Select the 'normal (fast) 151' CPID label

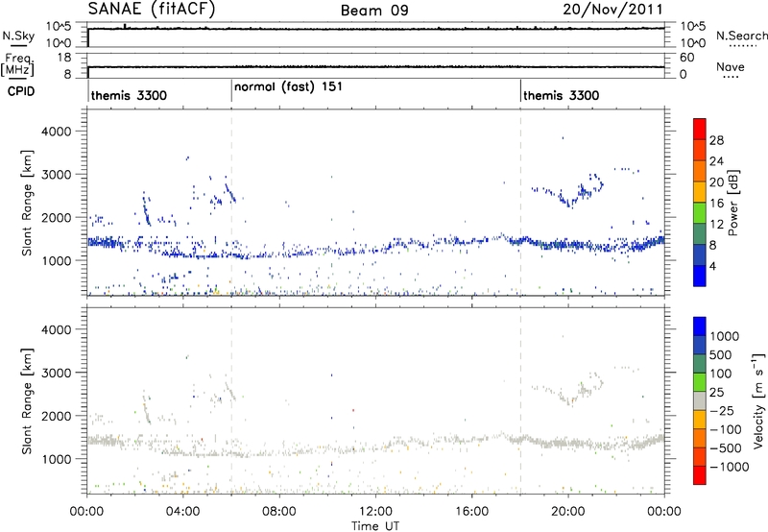[288, 87]
